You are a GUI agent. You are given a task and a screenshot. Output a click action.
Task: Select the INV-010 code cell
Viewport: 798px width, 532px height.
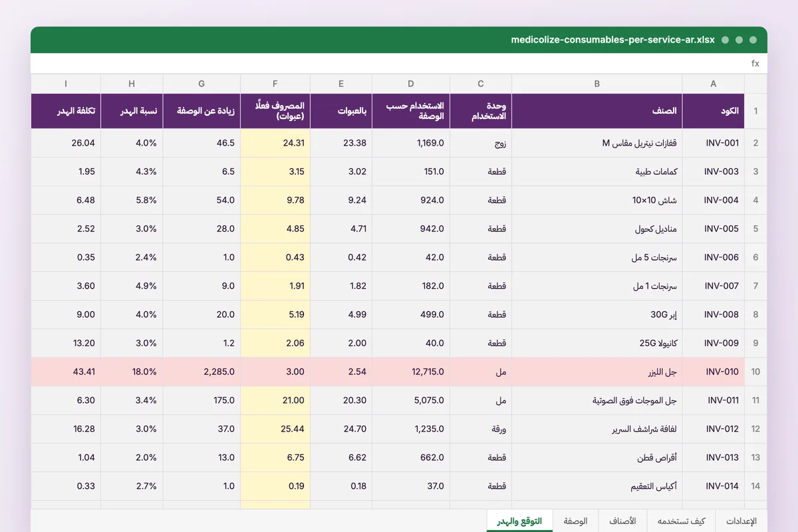coord(714,372)
